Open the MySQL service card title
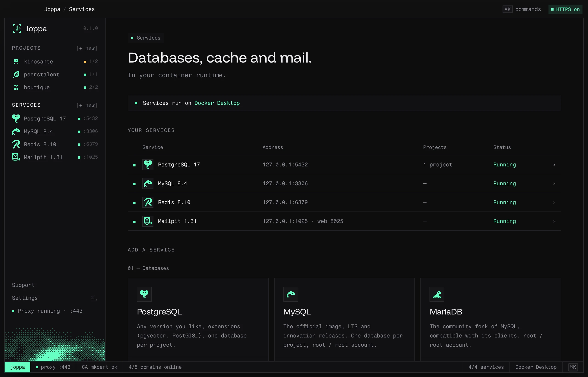Screen dimensions: 588x377 [x=297, y=312]
